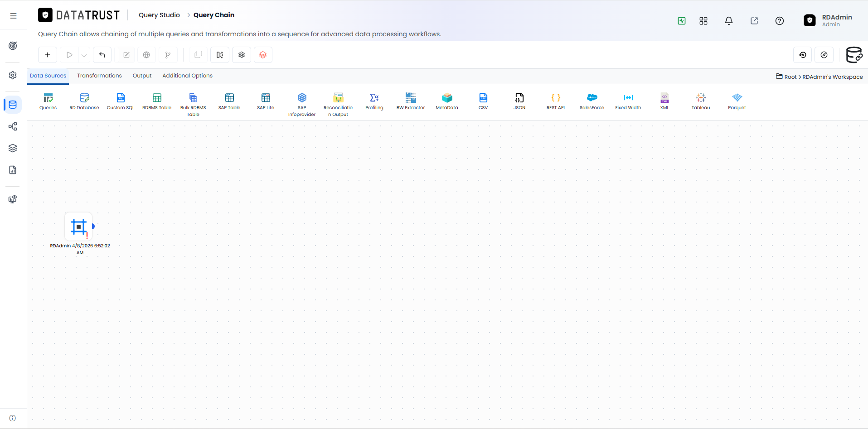868x429 pixels.
Task: Click the Query Chain breadcrumb
Action: (x=214, y=15)
